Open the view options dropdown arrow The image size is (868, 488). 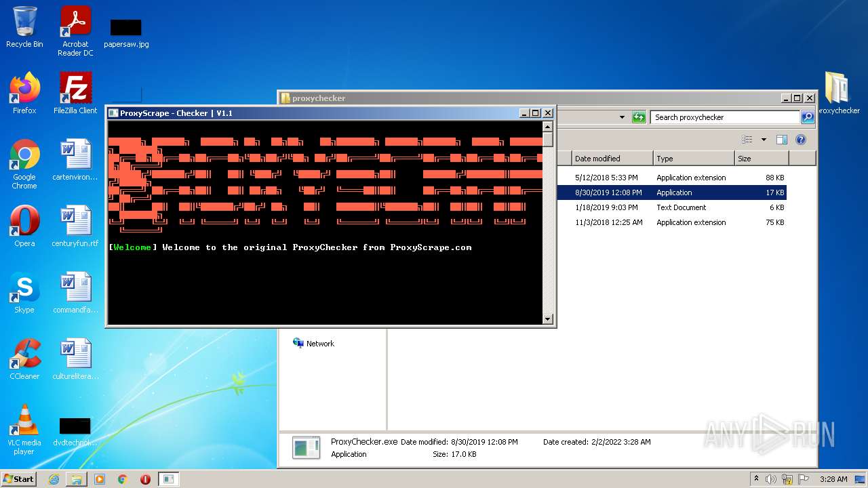764,140
